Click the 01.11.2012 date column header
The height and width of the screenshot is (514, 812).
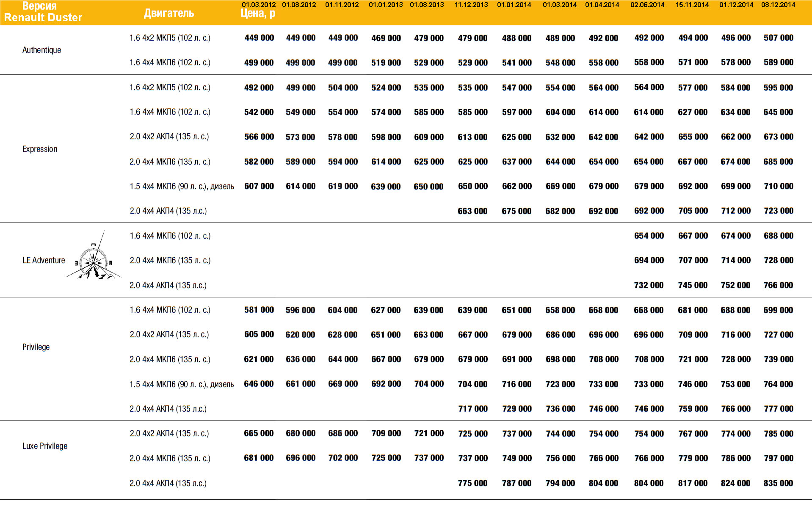pyautogui.click(x=342, y=5)
